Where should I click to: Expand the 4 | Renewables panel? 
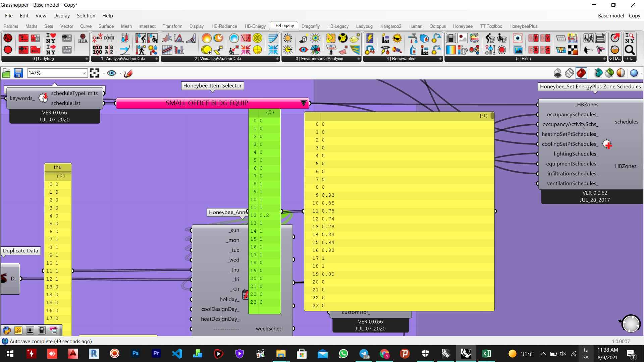(x=440, y=59)
